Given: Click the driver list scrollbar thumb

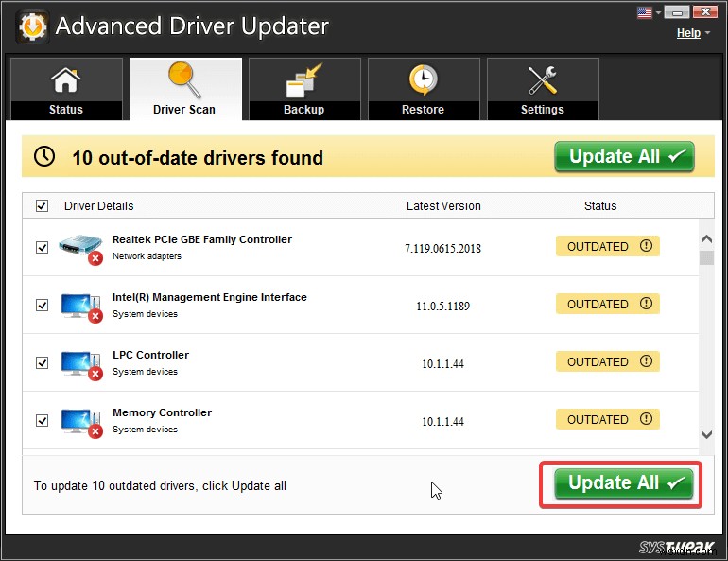Looking at the screenshot, I should (706, 257).
